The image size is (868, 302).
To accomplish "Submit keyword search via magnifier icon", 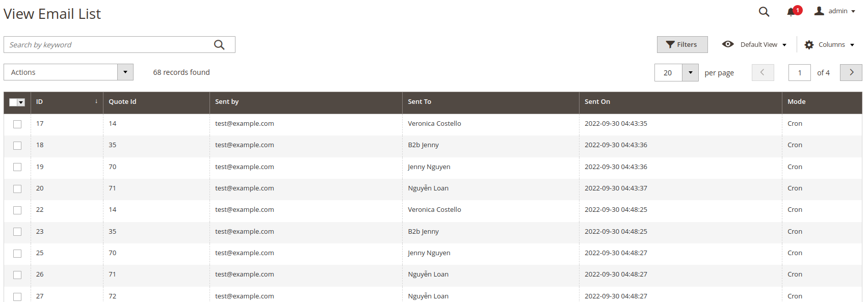I will point(219,45).
